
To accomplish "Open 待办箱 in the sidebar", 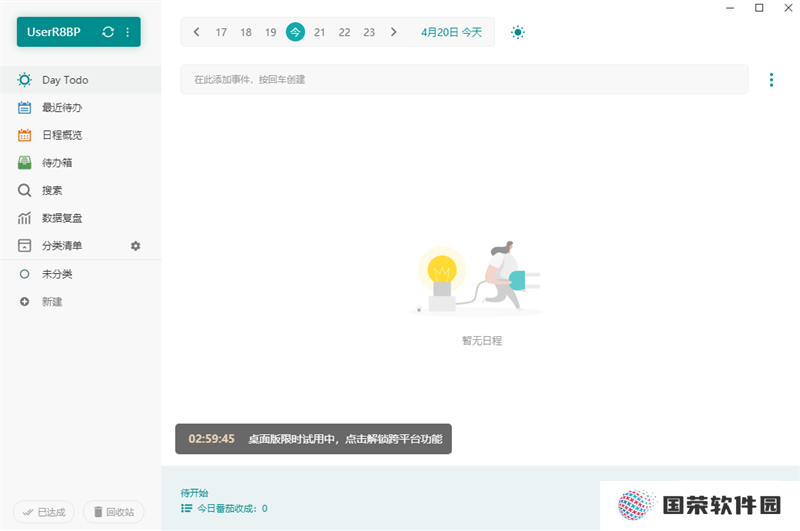I will [x=81, y=163].
